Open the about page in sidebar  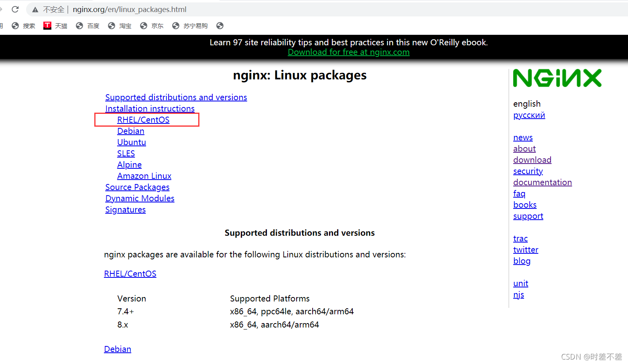(x=524, y=149)
